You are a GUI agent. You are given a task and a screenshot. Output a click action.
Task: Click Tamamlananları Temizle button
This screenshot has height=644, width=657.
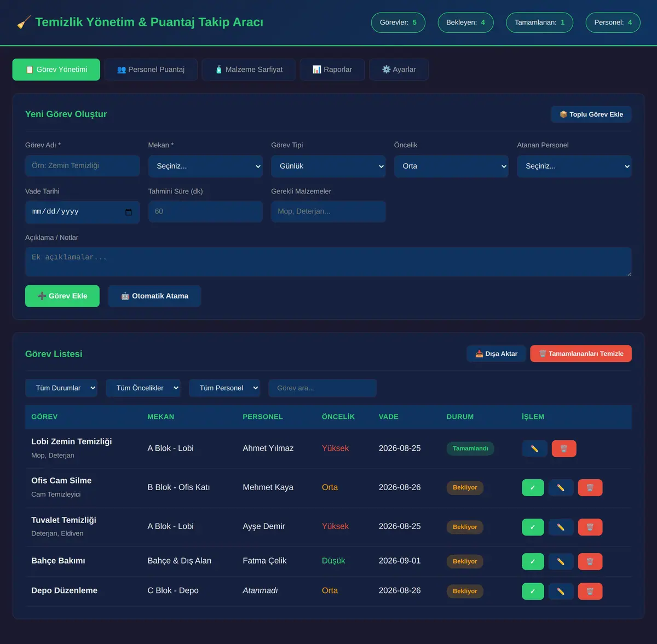[x=581, y=354]
